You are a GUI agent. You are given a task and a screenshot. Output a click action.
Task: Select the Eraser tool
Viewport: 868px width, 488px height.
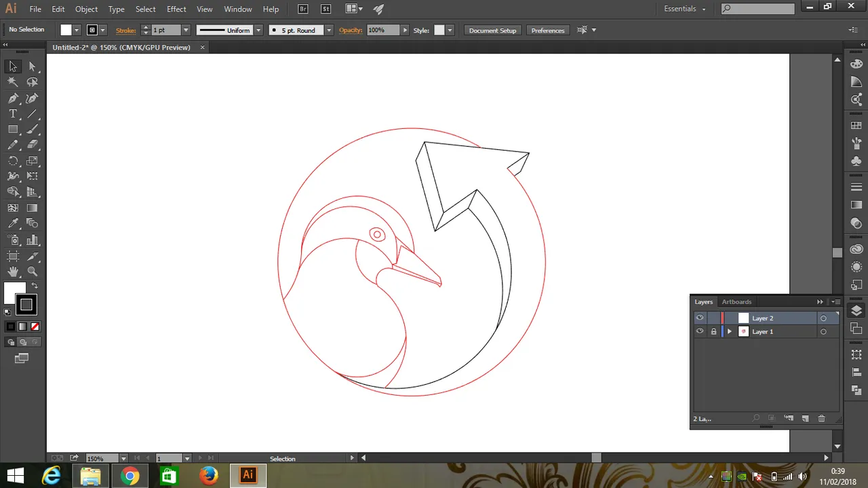32,145
